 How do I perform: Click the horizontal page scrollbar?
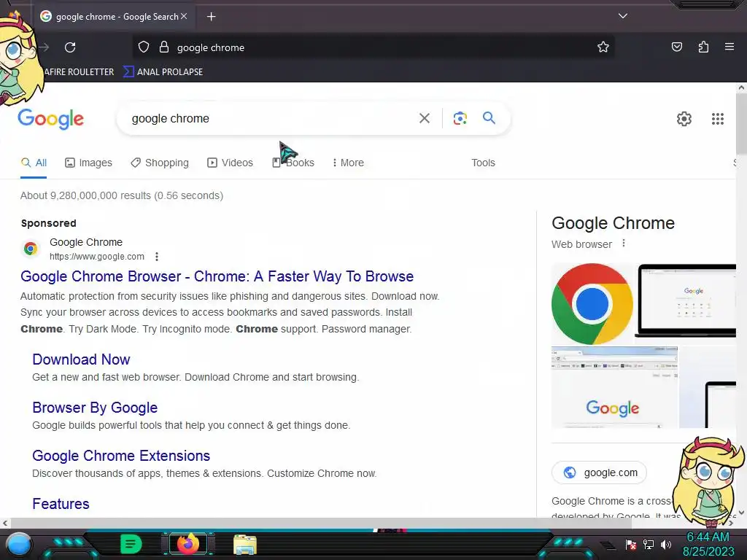click(x=321, y=523)
